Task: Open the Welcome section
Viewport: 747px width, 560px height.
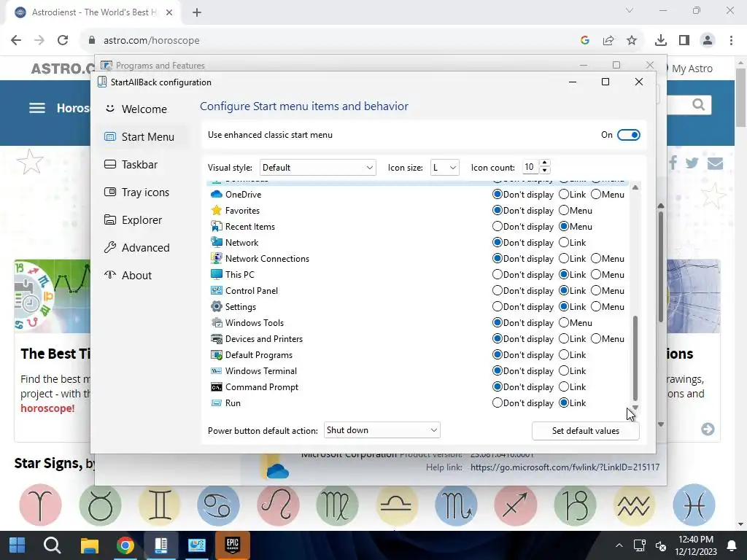Action: [x=136, y=109]
